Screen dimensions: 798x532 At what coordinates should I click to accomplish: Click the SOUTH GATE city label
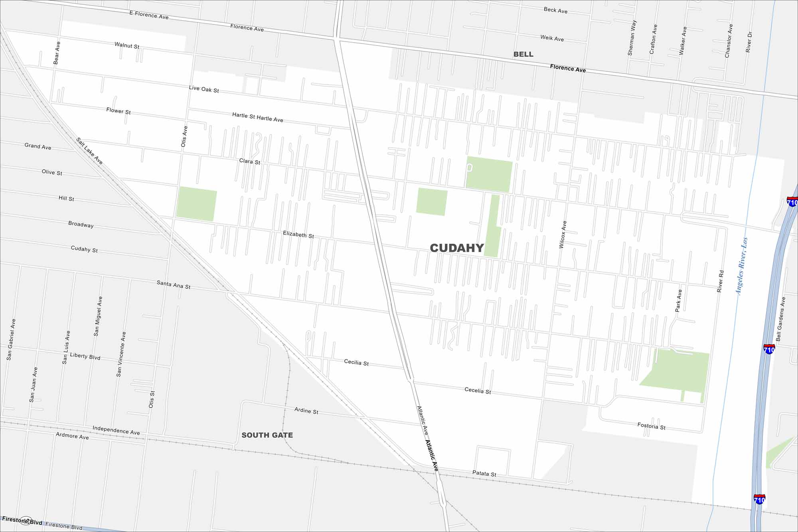[267, 435]
